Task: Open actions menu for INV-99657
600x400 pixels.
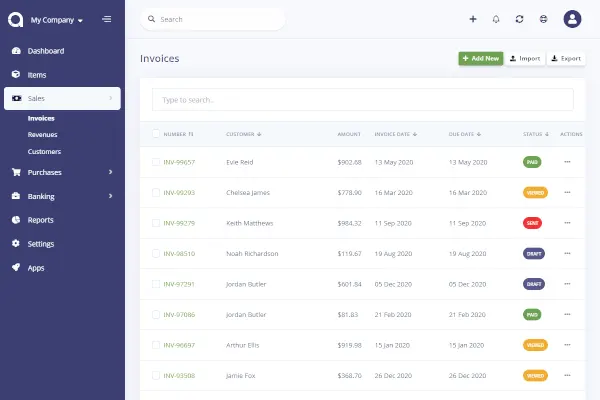Action: click(x=568, y=162)
